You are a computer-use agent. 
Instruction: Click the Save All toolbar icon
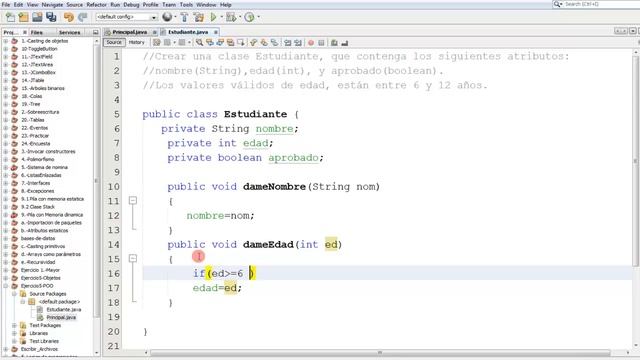point(51,17)
